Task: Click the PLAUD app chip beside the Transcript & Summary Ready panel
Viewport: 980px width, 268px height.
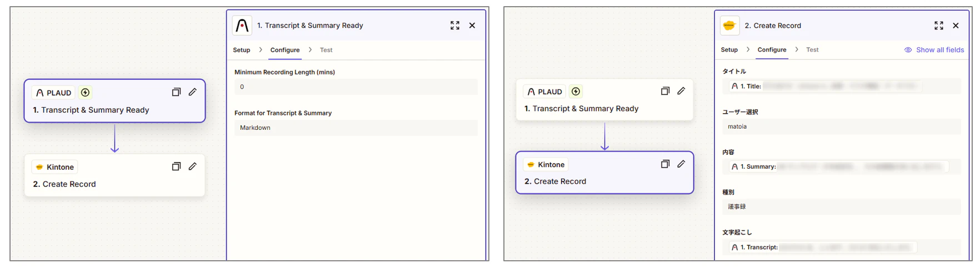Action: coord(54,93)
